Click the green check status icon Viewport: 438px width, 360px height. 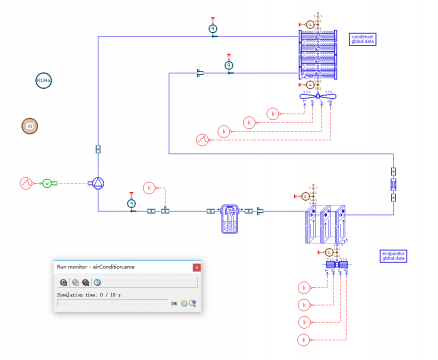[184, 303]
